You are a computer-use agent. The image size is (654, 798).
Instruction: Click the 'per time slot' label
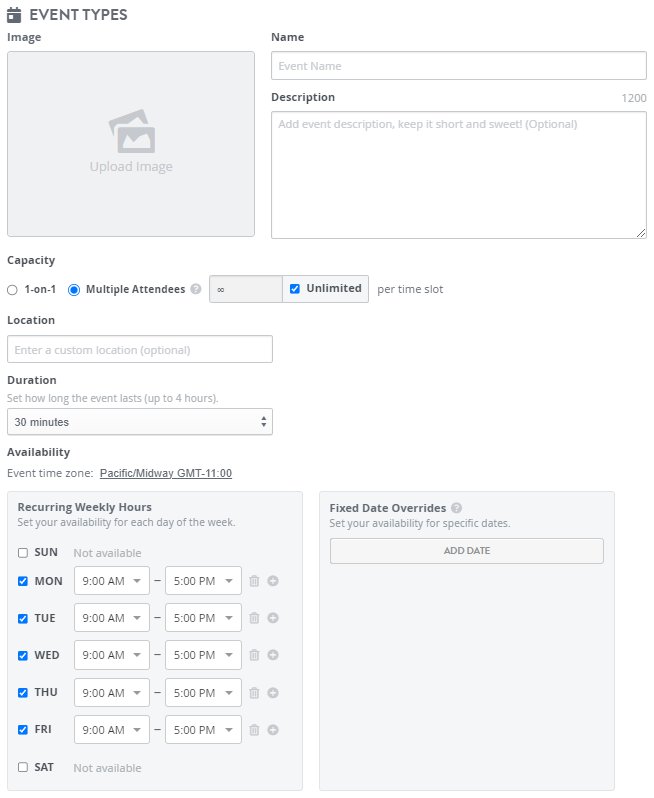[410, 290]
